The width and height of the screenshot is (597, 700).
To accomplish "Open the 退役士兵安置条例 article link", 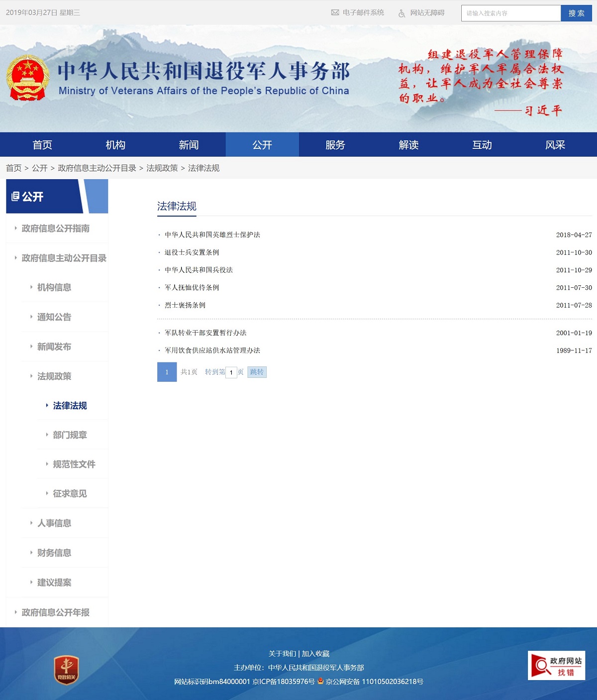I will (x=192, y=252).
